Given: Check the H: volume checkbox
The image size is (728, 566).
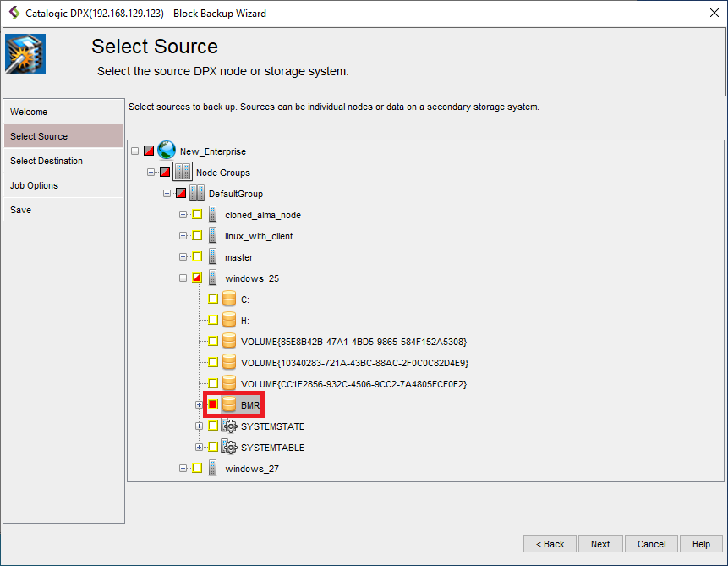Looking at the screenshot, I should (x=213, y=321).
